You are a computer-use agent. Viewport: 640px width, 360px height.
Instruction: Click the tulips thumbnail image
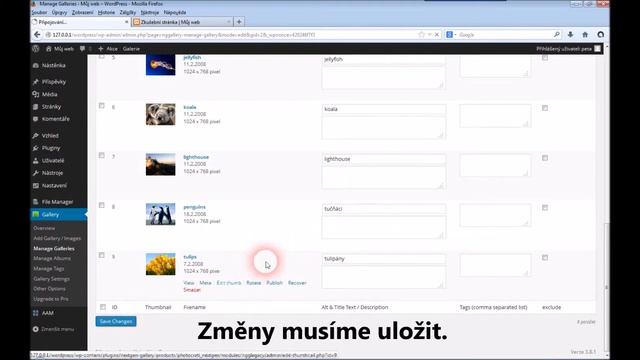coord(160,264)
